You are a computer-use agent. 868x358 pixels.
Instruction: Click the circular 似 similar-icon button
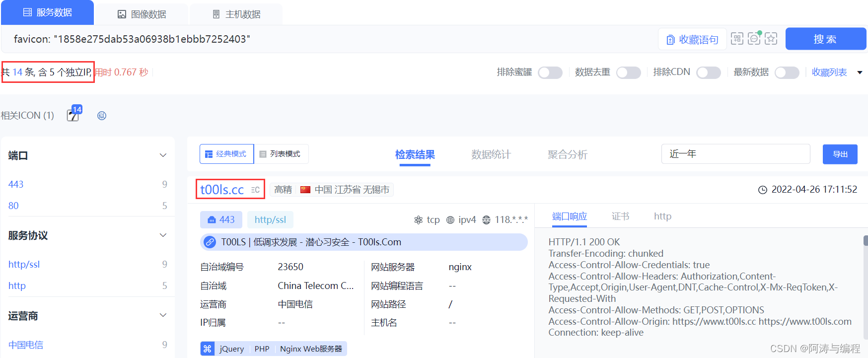tap(102, 116)
